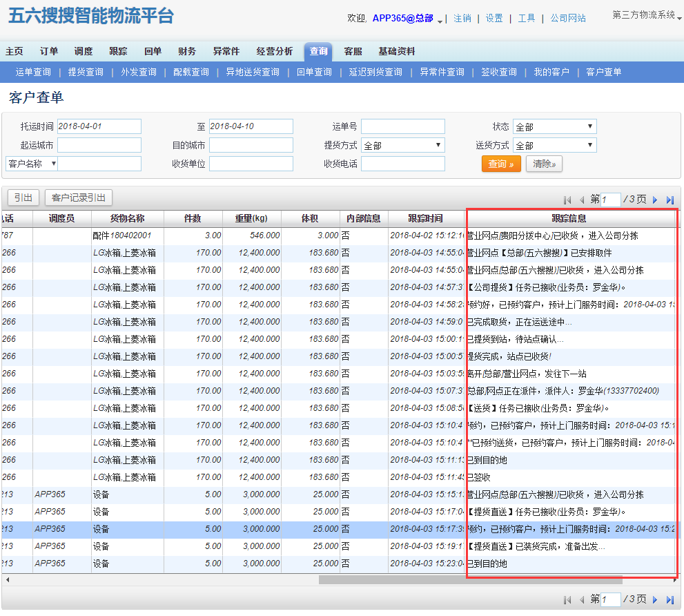Click the 客户记录引出 export button
Screen dimensions: 684x616
pyautogui.click(x=79, y=198)
